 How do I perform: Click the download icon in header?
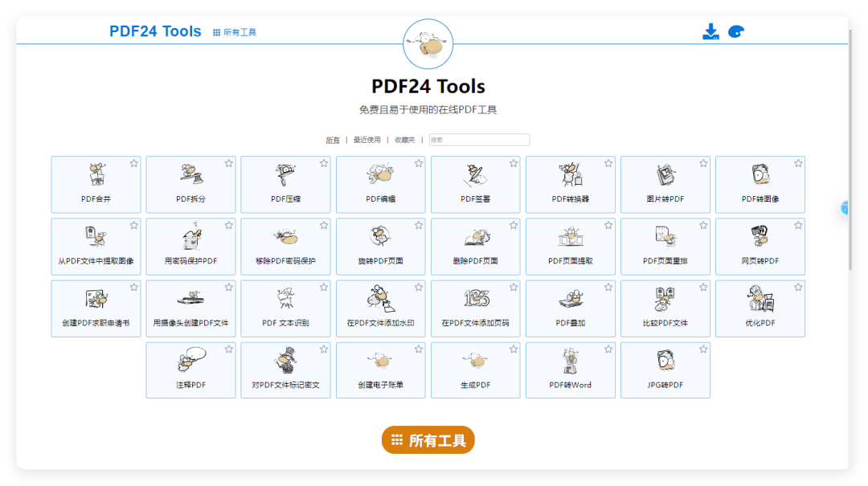tap(710, 31)
